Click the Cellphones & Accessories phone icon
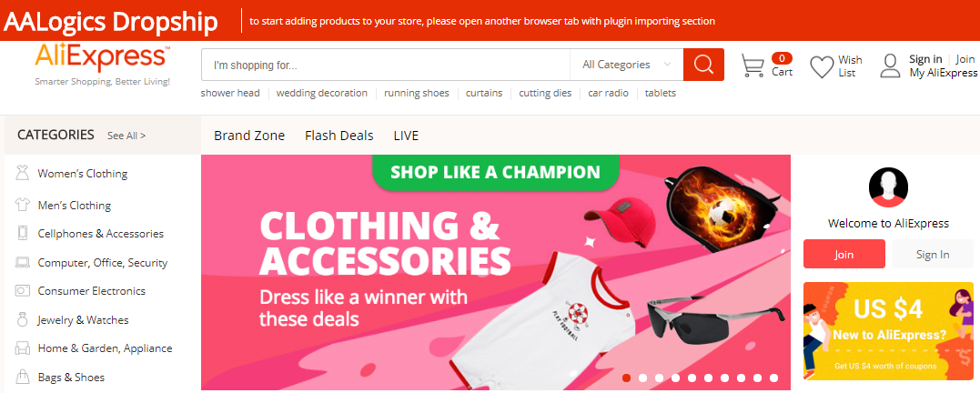Screen dimensions: 980x393 pyautogui.click(x=23, y=233)
